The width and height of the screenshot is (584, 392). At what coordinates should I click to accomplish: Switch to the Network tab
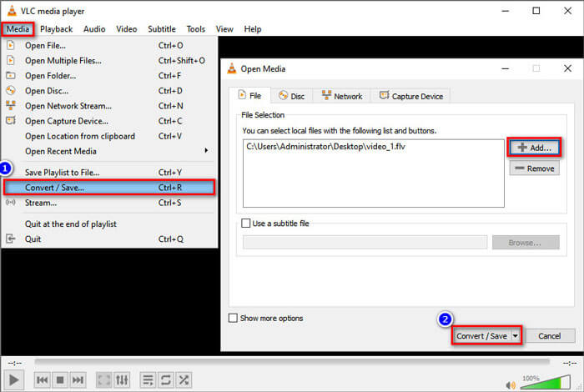[342, 97]
